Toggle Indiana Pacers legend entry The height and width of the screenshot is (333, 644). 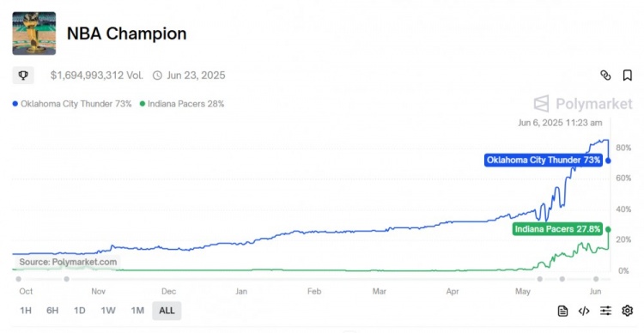(182, 104)
